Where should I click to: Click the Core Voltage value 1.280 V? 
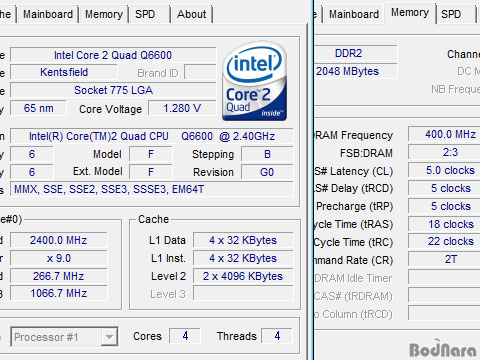tap(182, 108)
